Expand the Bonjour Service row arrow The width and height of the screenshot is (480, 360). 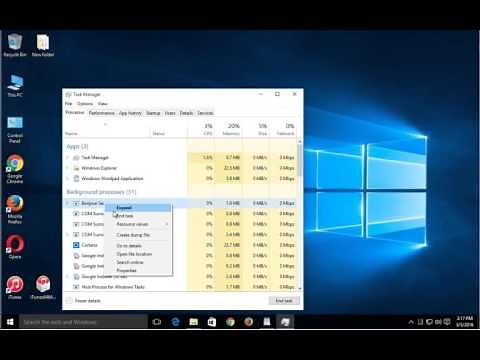68,203
